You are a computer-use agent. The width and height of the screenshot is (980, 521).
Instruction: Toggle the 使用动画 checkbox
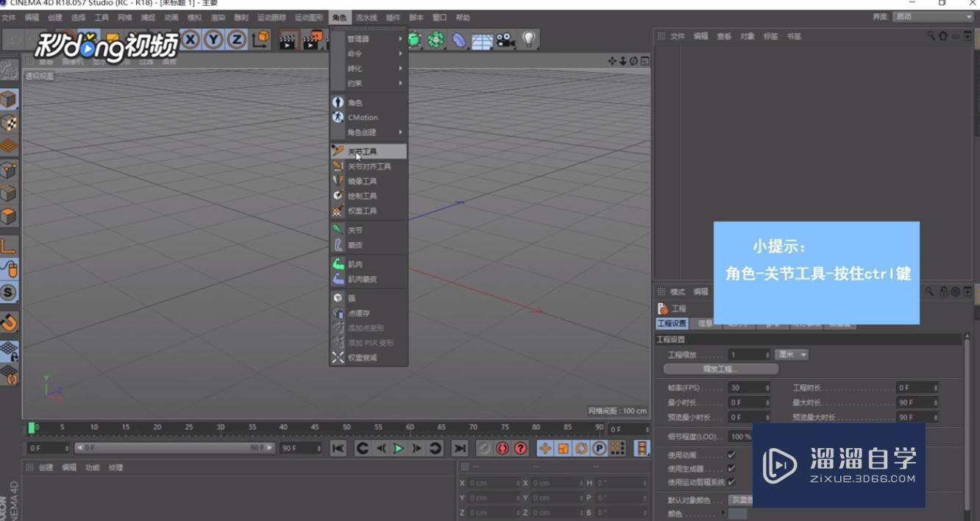(731, 456)
